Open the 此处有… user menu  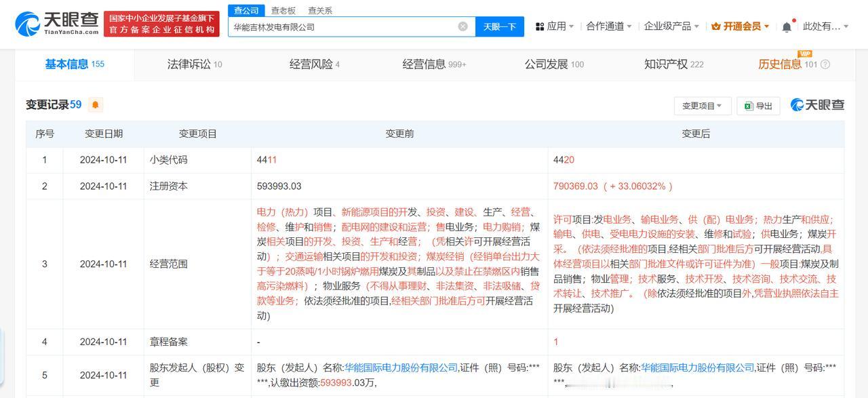[826, 26]
